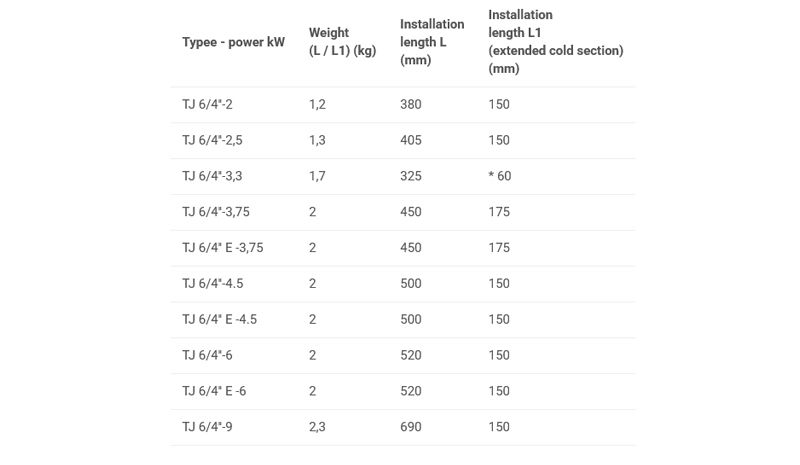Click the 325 installation length cell

[410, 176]
